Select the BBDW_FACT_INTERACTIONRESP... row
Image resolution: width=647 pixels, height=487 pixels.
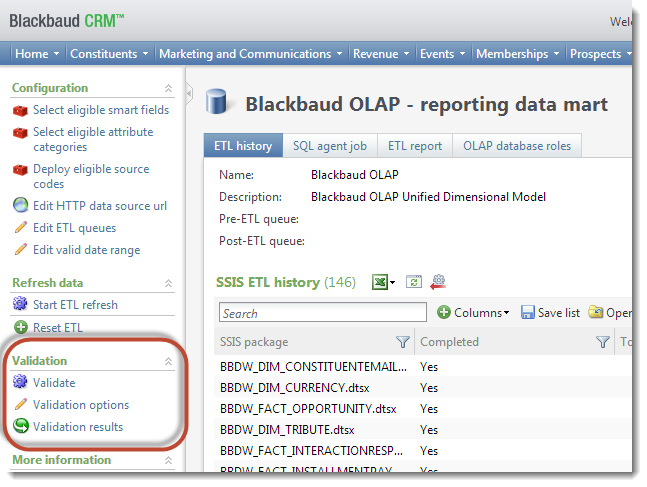[423, 451]
